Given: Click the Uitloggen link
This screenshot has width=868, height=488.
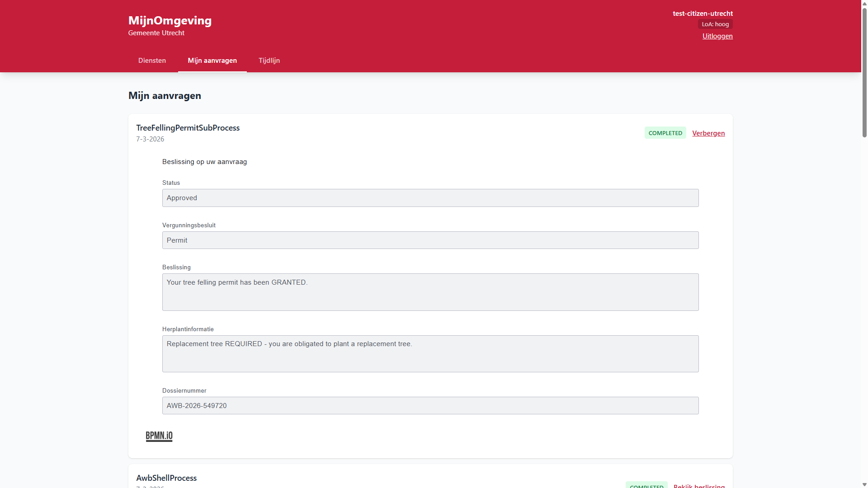Looking at the screenshot, I should (x=717, y=36).
